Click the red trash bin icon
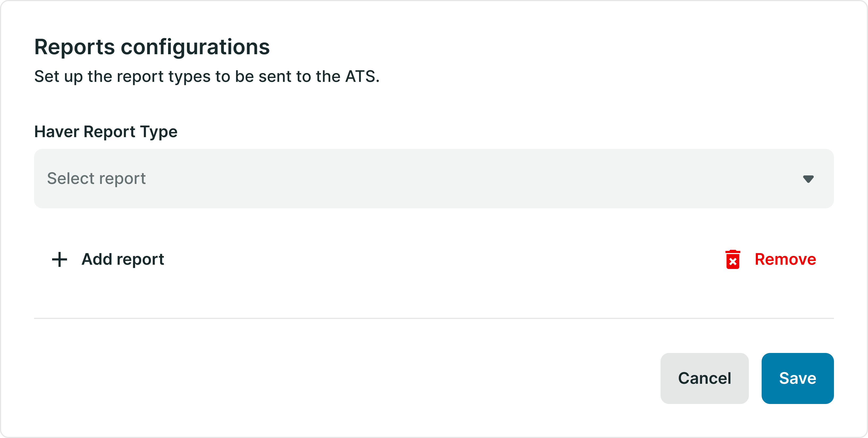 tap(733, 260)
